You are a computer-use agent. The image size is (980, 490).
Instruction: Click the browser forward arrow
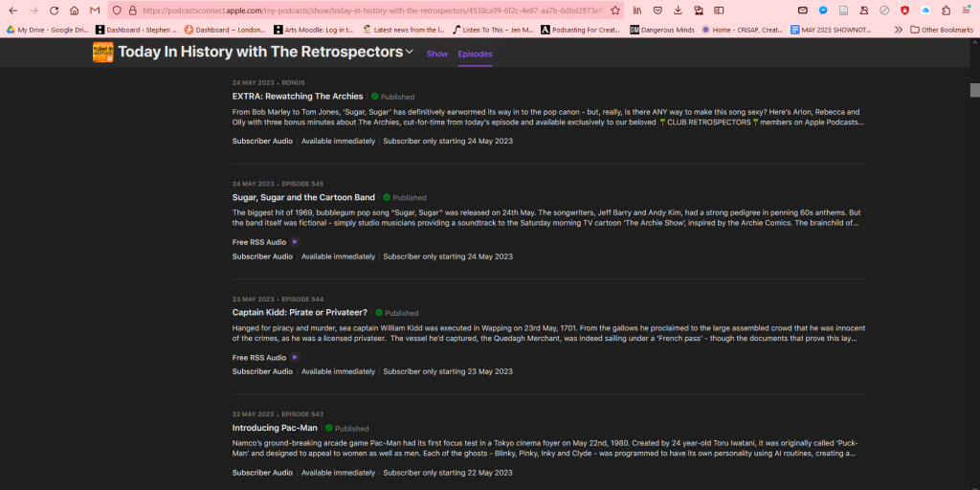click(33, 11)
